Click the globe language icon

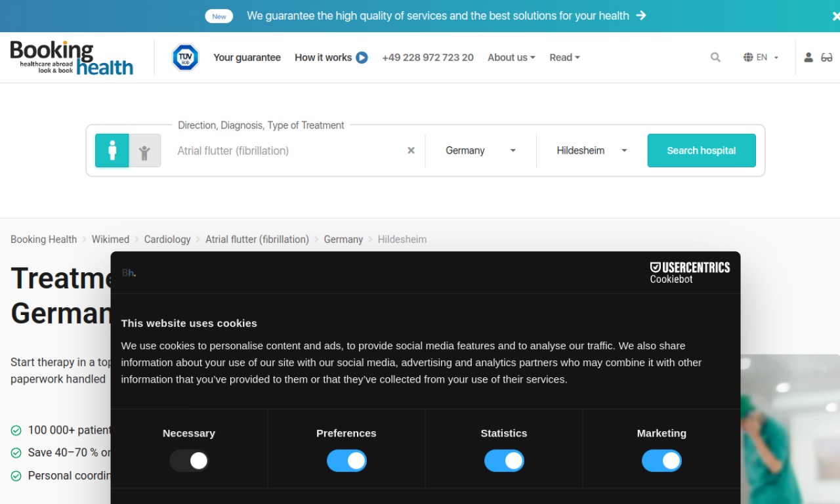(x=748, y=58)
